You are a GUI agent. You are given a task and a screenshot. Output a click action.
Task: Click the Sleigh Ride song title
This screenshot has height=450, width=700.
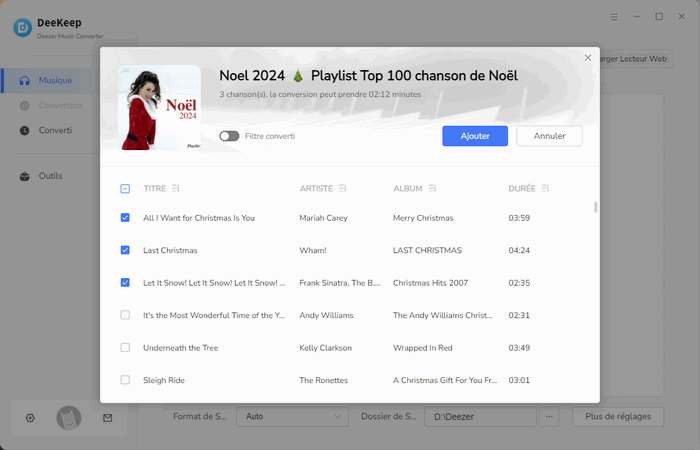pos(164,380)
